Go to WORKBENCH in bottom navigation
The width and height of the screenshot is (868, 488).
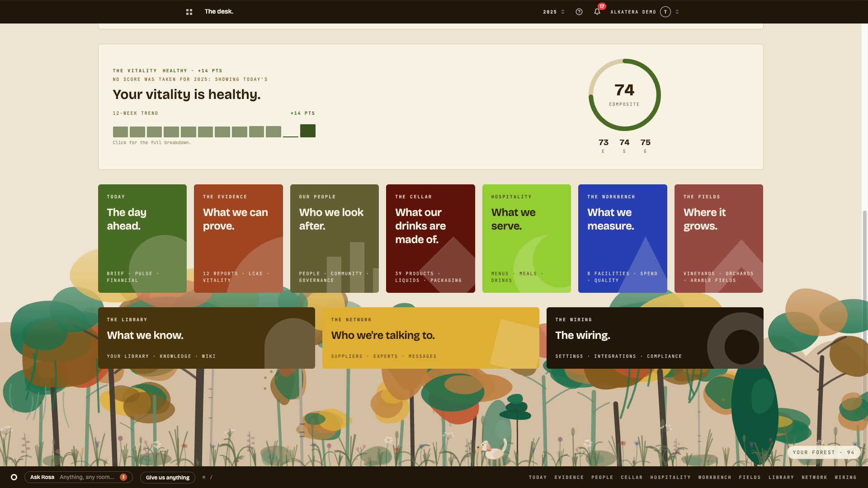tap(715, 478)
